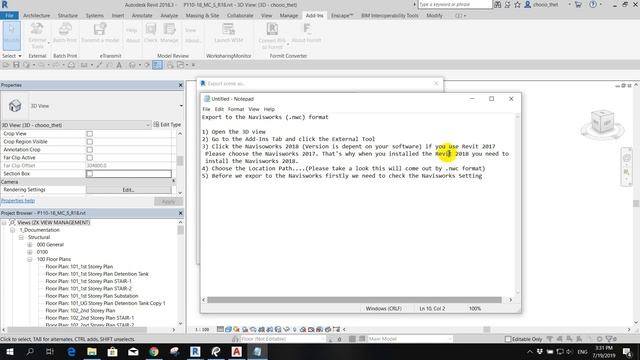This screenshot has height=360, width=640.
Task: Click the Properties Apply button
Action: (x=168, y=202)
